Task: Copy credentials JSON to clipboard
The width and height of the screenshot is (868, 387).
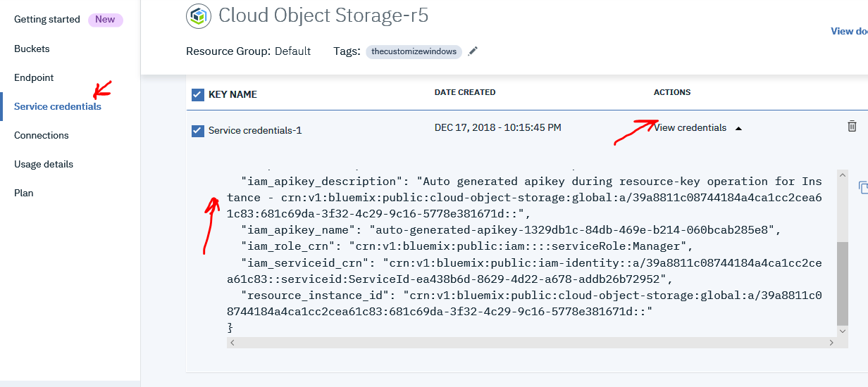Action: point(863,187)
